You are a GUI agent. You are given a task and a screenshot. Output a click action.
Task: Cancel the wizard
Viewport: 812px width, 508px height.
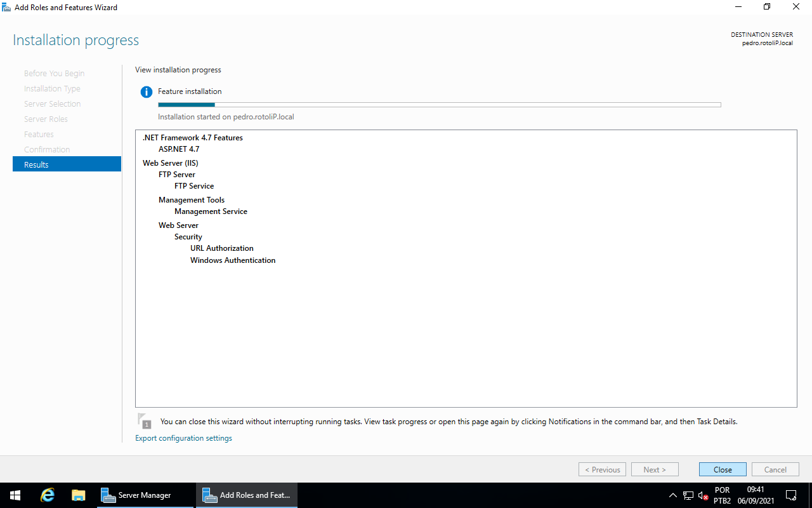775,469
